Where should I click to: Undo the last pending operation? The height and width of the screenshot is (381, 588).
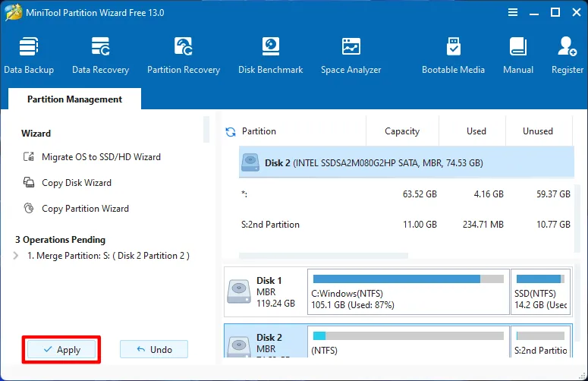click(x=154, y=349)
